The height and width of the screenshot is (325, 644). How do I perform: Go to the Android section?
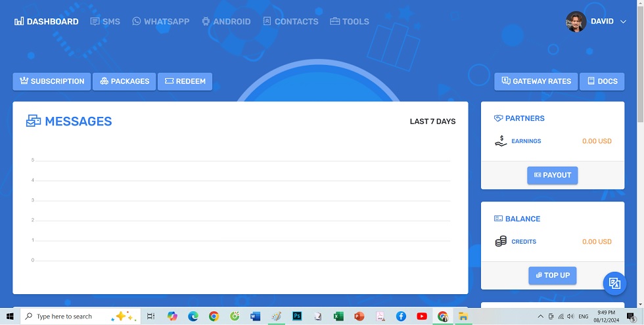tap(226, 22)
